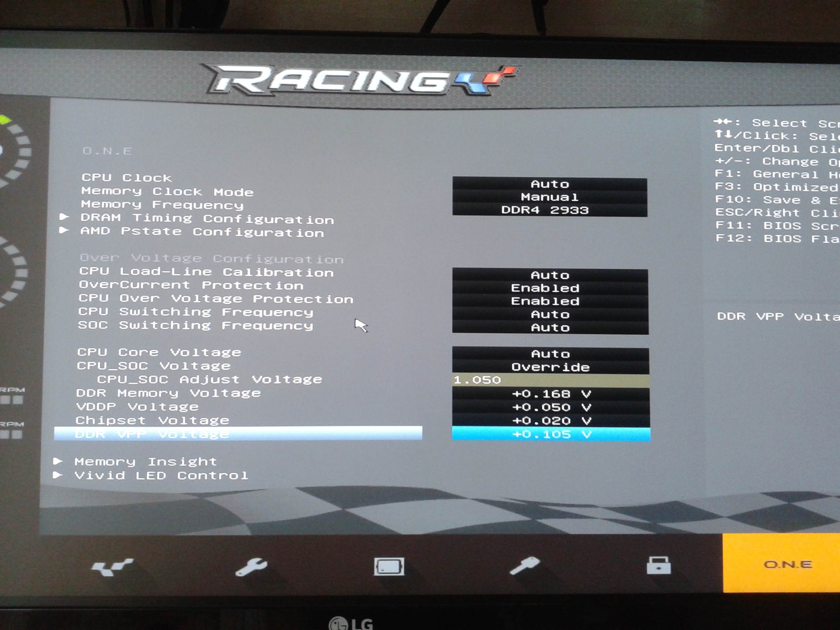This screenshot has height=630, width=840.
Task: Open CPU_SOC Voltage Override dropdown
Action: click(550, 367)
